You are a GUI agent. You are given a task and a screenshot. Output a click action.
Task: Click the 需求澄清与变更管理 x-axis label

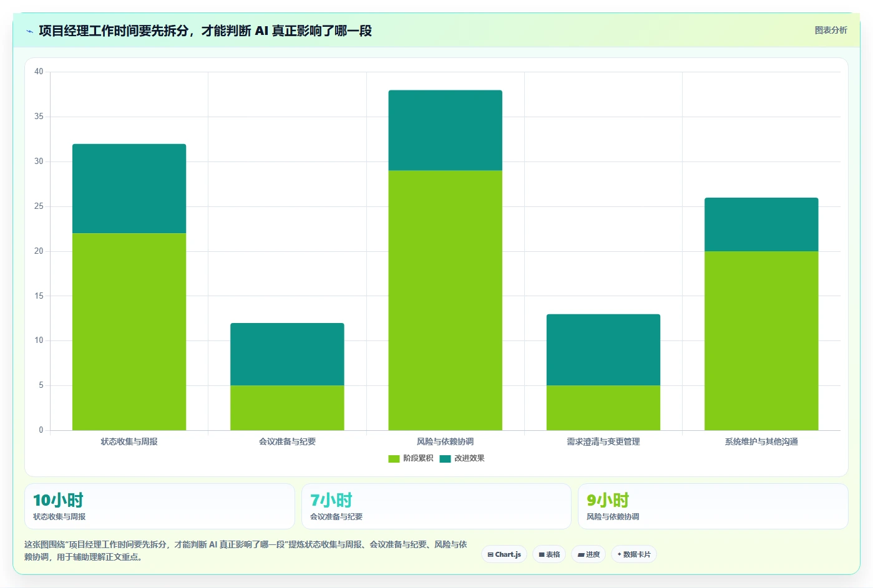click(603, 441)
